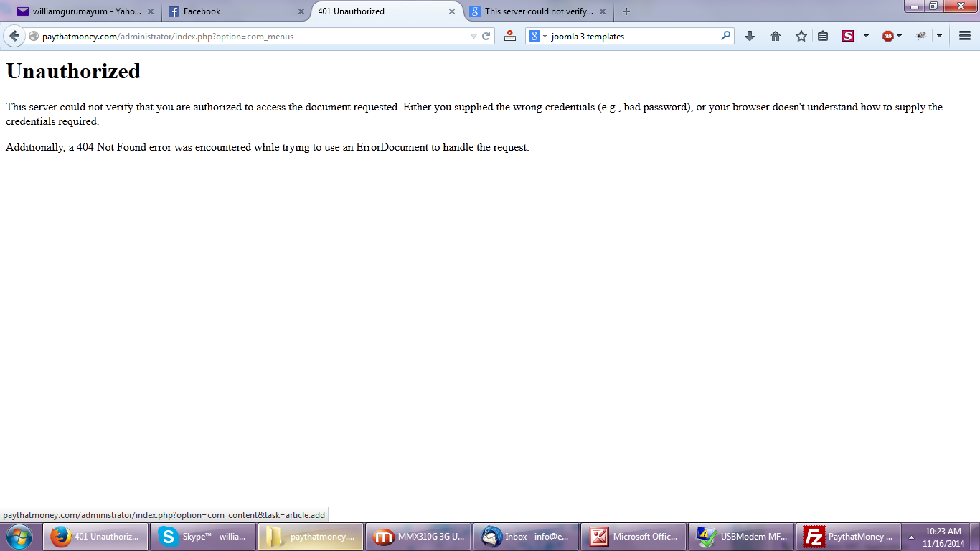
Task: Show bookmarks list icon
Action: click(823, 36)
